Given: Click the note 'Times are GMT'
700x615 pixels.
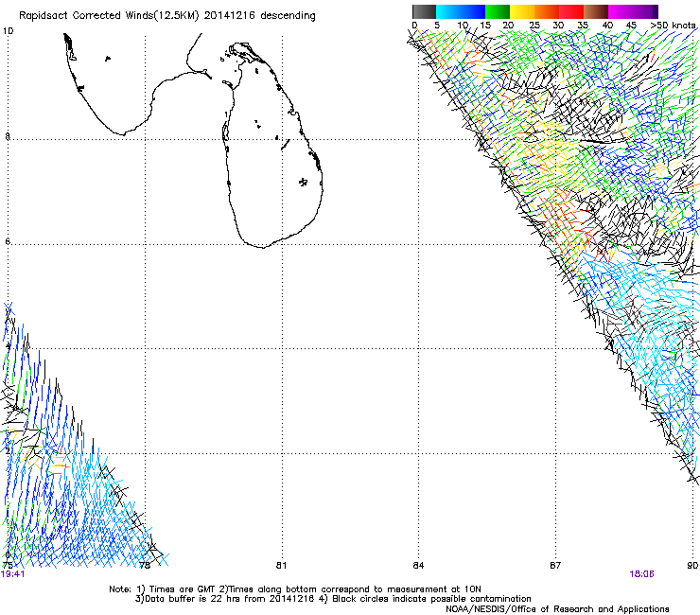Looking at the screenshot, I should [x=182, y=589].
